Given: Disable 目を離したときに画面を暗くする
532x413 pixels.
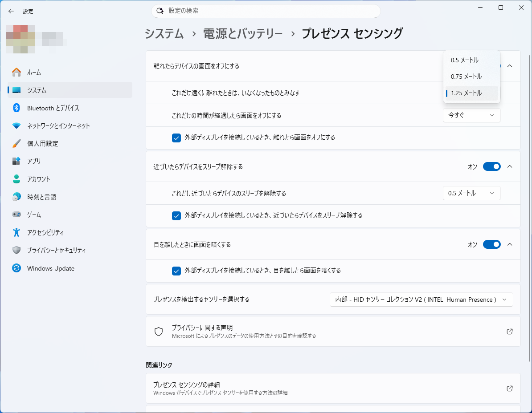Looking at the screenshot, I should coord(491,244).
